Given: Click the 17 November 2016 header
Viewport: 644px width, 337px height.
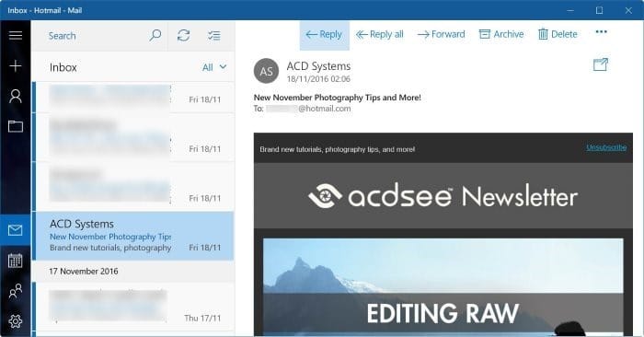Looking at the screenshot, I should point(84,272).
